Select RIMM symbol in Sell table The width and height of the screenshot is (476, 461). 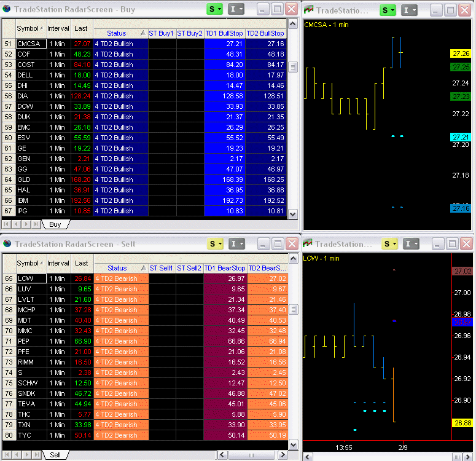(31, 362)
